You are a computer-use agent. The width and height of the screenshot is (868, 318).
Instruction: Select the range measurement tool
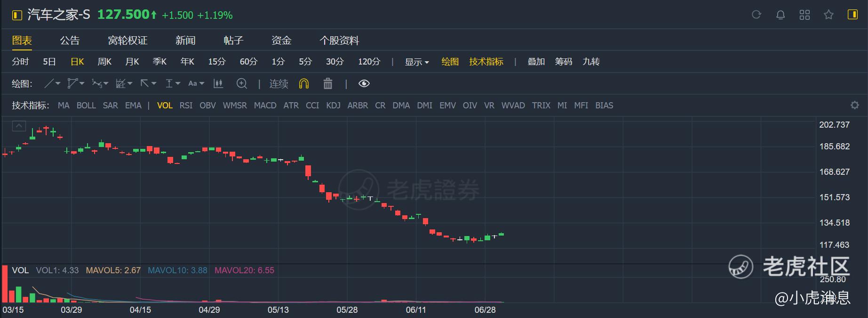pos(169,83)
